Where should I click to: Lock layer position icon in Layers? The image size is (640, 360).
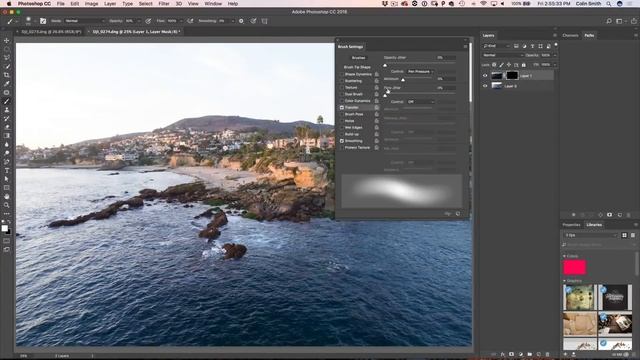click(x=509, y=65)
